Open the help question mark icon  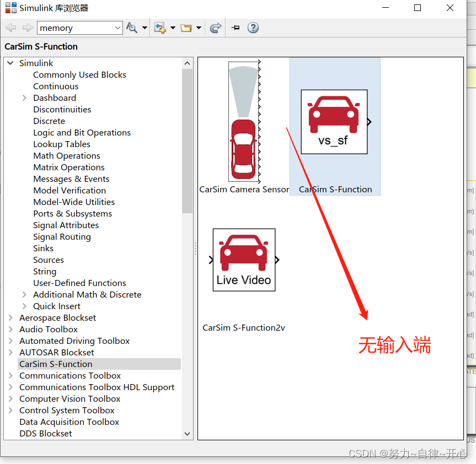(253, 28)
